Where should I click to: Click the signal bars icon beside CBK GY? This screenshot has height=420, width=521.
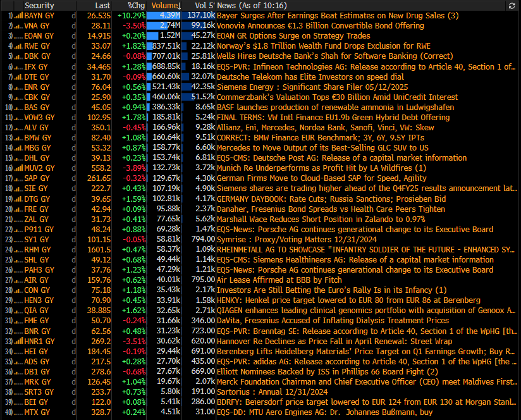[18, 97]
